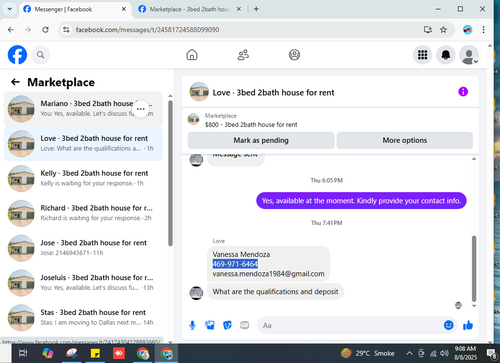Click highlighted phone number 469-971-6464
The image size is (500, 363).
point(235,264)
